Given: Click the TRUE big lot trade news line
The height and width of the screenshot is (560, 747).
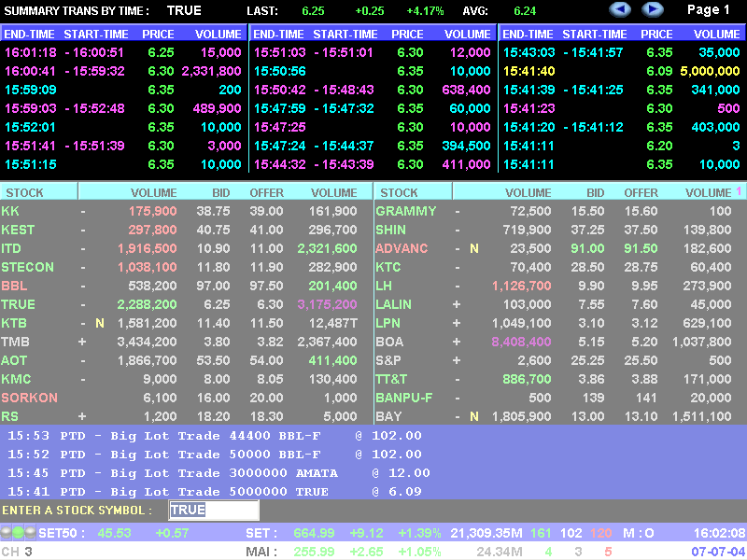Looking at the screenshot, I should 215,492.
